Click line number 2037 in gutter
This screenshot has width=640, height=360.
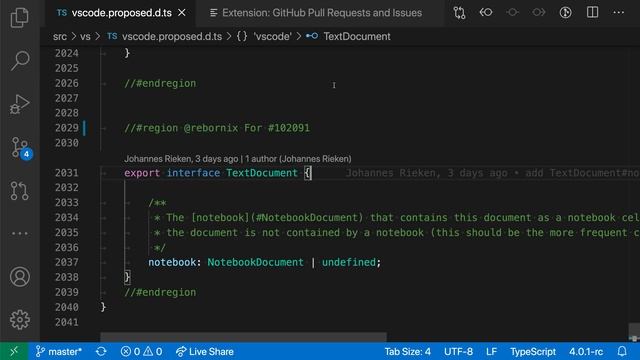pyautogui.click(x=67, y=262)
